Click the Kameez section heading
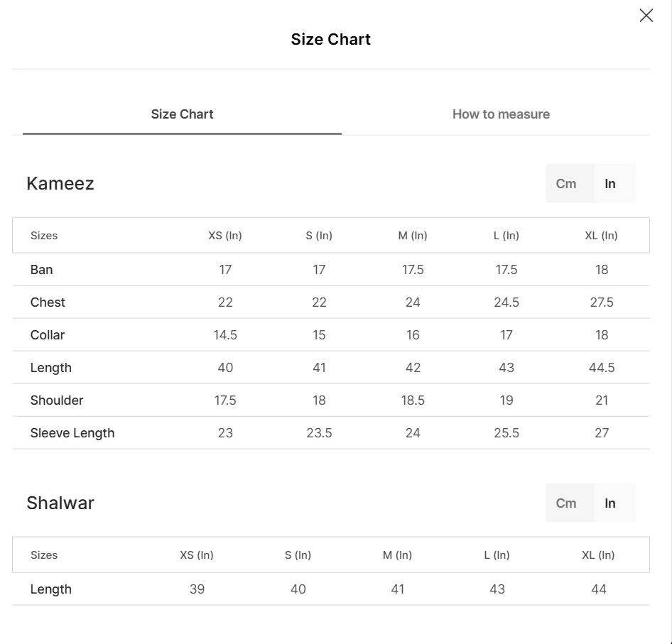672x644 pixels. point(60,184)
